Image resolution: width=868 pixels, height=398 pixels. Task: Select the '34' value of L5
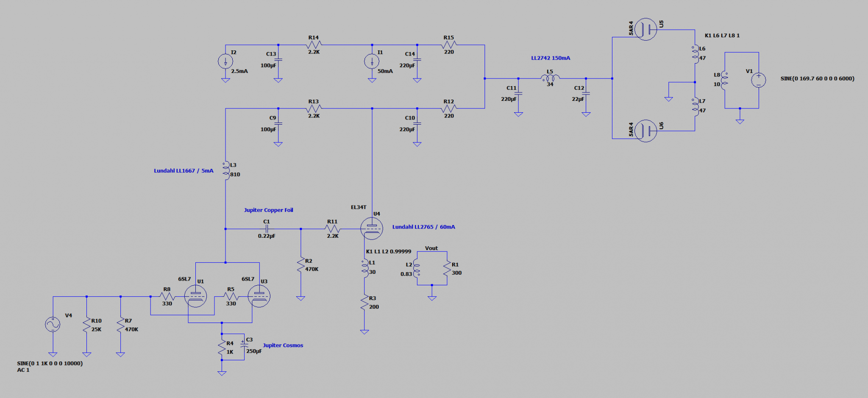pyautogui.click(x=550, y=84)
